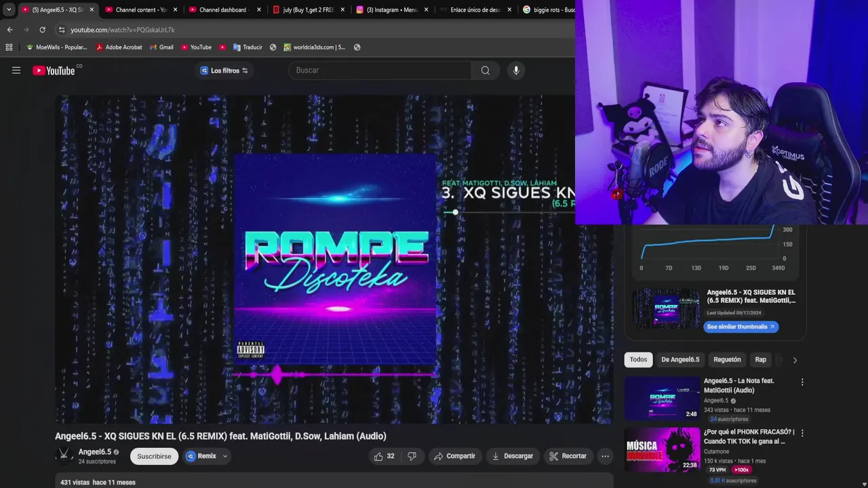Open the Angeel6.5 channel name link
Viewport: 868px width, 488px height.
click(x=95, y=452)
